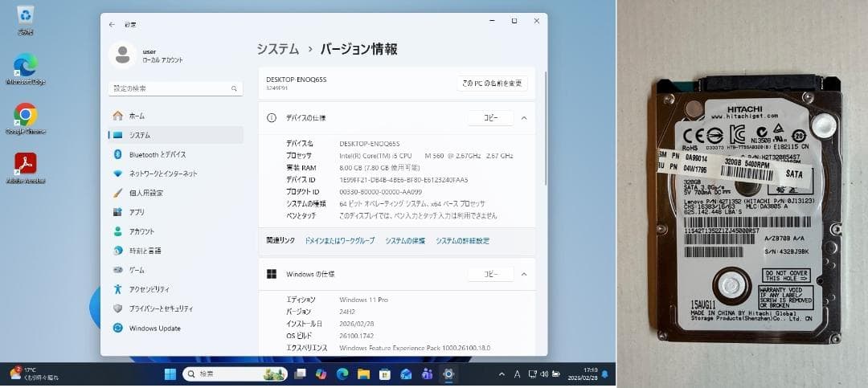This screenshot has width=868, height=388.
Task: Select the device name DESKTOP-ENOQ65S value
Action: pos(369,144)
